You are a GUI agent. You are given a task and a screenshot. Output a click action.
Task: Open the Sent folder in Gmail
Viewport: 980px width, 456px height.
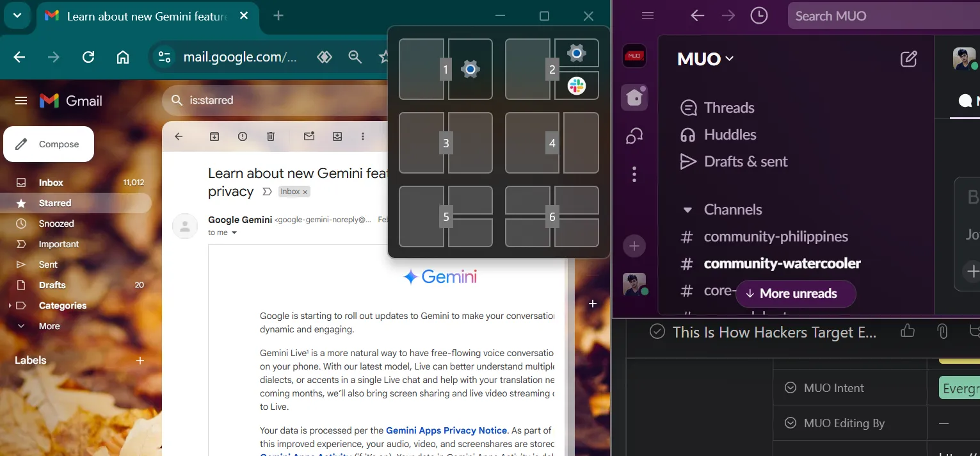[76, 265]
